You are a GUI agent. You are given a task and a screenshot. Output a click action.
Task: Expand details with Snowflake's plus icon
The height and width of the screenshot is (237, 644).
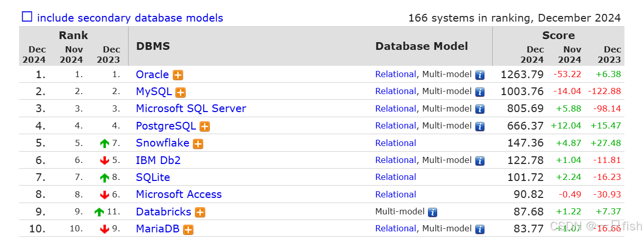(x=198, y=144)
